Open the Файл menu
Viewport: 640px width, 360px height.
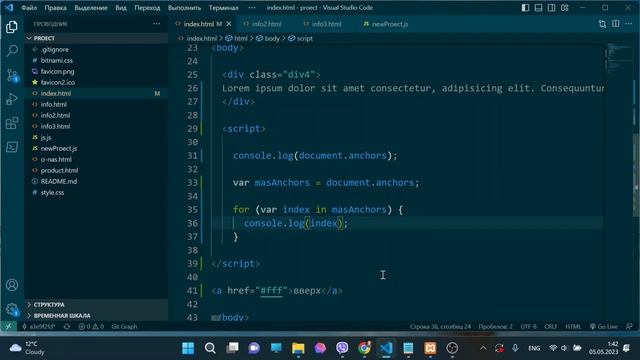click(x=29, y=8)
